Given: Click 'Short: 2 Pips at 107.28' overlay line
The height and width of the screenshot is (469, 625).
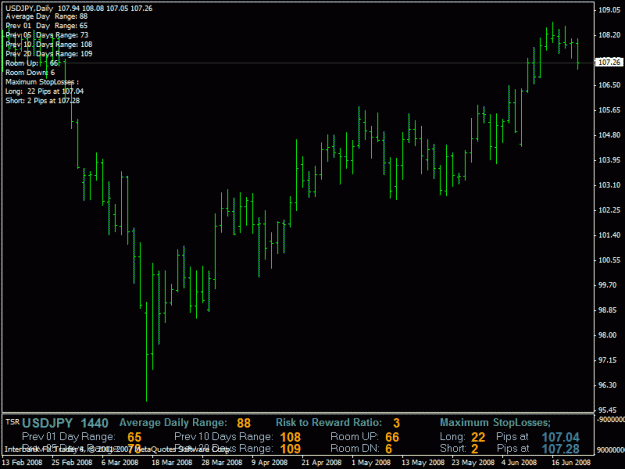Looking at the screenshot, I should click(x=42, y=100).
